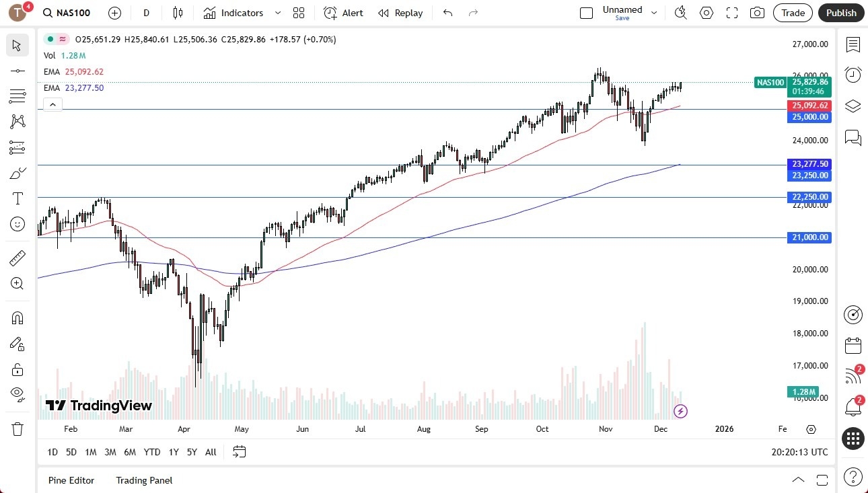Screen dimensions: 868x493
Task: Toggle Lock all drawings
Action: click(17, 369)
